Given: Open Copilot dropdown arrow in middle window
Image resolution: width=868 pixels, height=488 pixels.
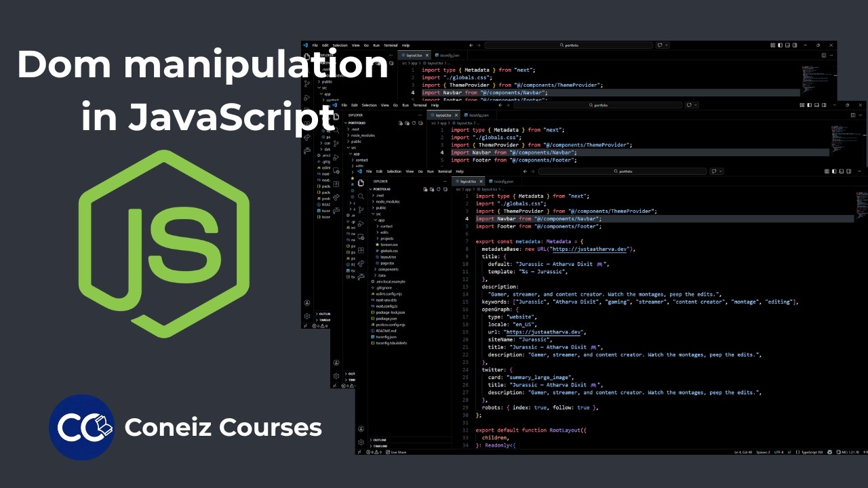Looking at the screenshot, I should 696,105.
